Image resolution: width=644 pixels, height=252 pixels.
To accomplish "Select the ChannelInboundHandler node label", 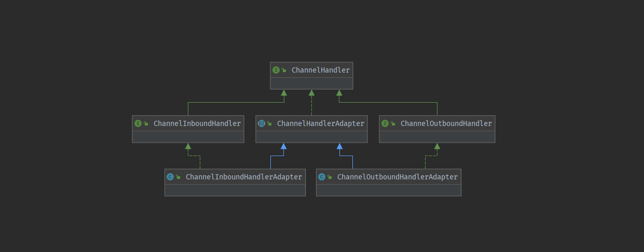I will point(197,123).
